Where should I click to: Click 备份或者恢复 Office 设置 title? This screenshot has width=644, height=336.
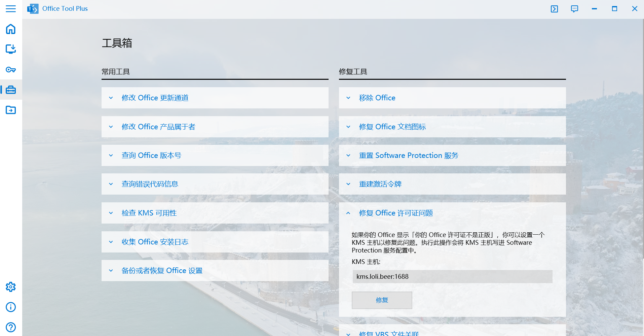pos(162,271)
